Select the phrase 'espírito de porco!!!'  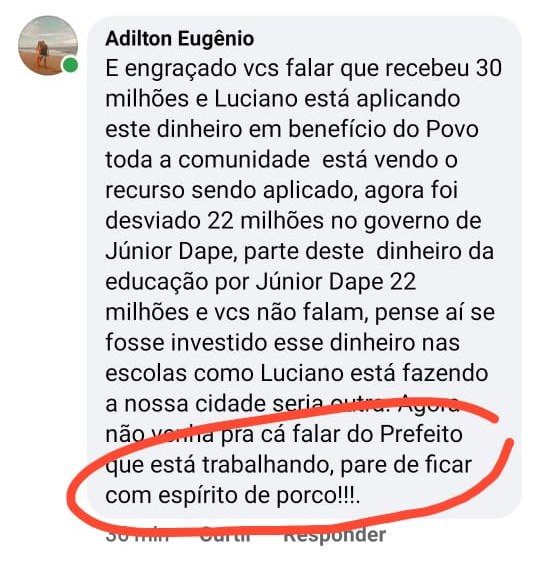258,496
